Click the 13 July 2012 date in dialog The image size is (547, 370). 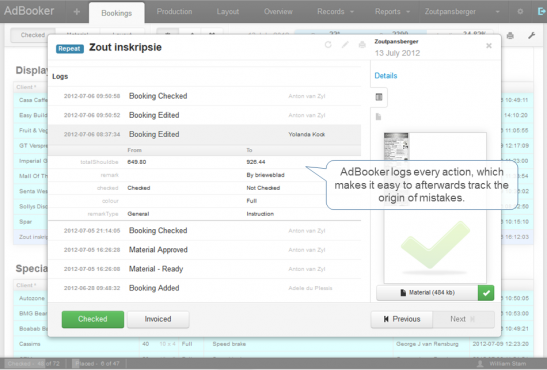coord(397,53)
